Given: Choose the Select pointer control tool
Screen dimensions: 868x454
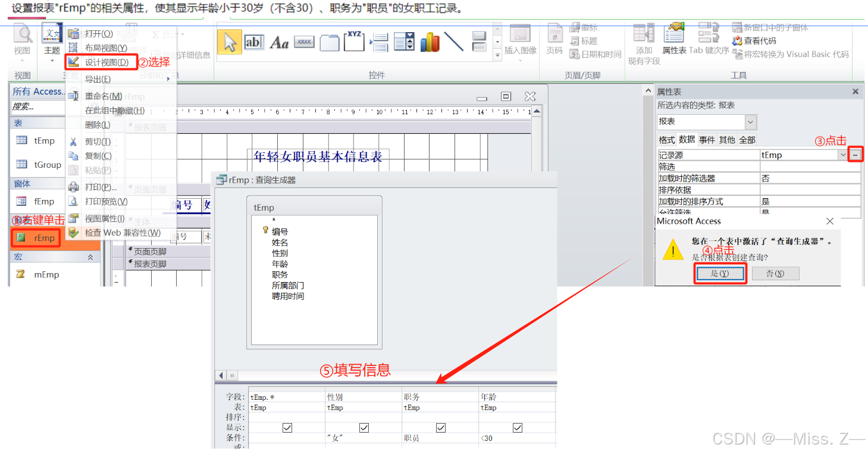Looking at the screenshot, I should [x=230, y=42].
